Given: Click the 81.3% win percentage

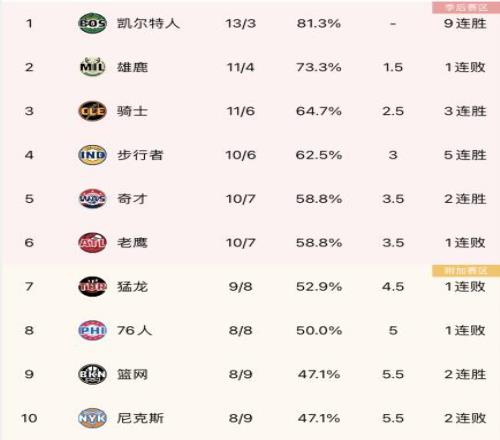Looking at the screenshot, I should click(x=319, y=24).
